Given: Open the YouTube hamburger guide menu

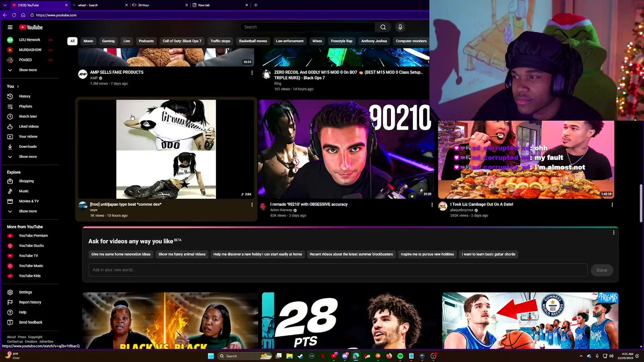Looking at the screenshot, I should 10,27.
